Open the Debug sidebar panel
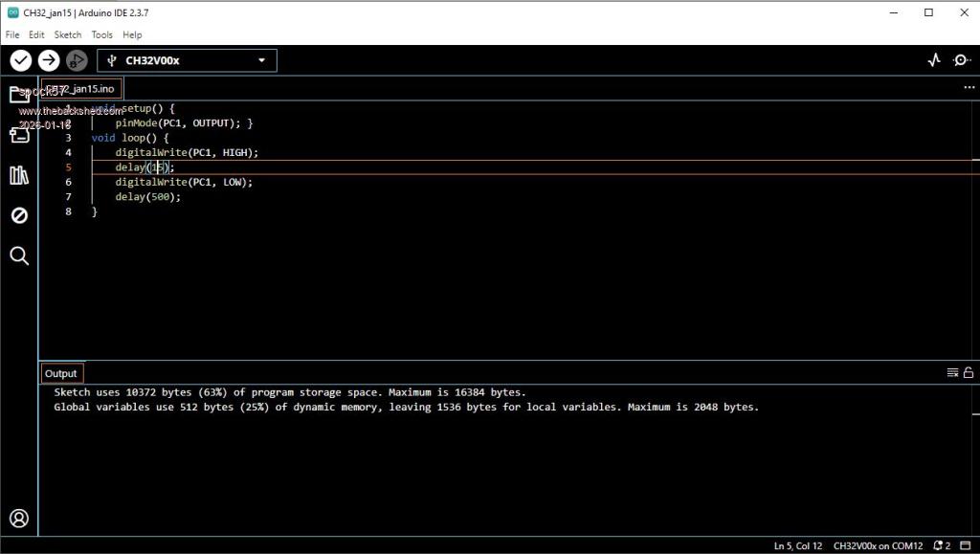This screenshot has width=980, height=554. click(x=19, y=215)
